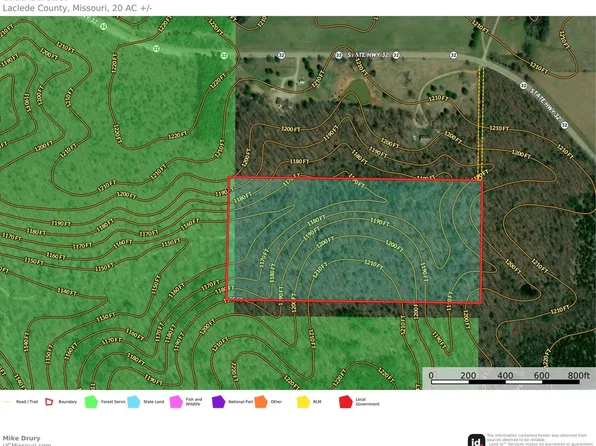Screen dimensions: 596x446
Task: Click the 1210 FT contour label inside red boundary
Action: pos(373,264)
